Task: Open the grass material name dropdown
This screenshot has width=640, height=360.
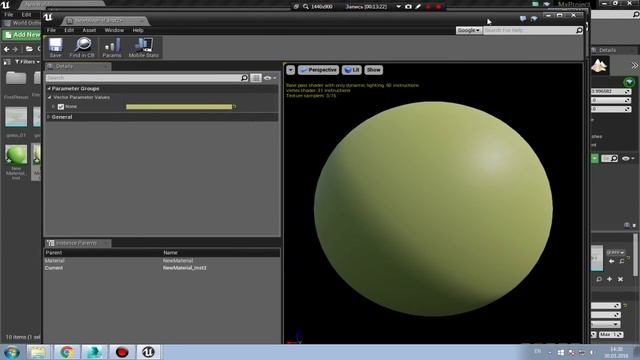Action: click(616, 252)
